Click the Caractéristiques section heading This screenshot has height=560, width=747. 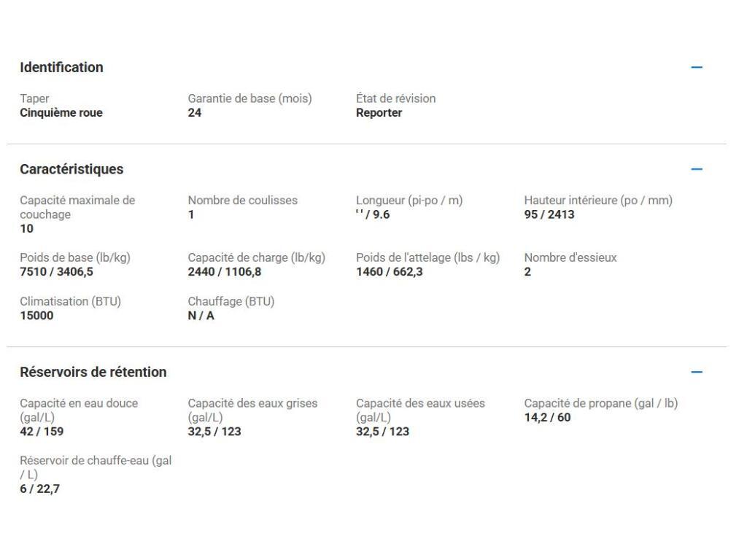[71, 169]
